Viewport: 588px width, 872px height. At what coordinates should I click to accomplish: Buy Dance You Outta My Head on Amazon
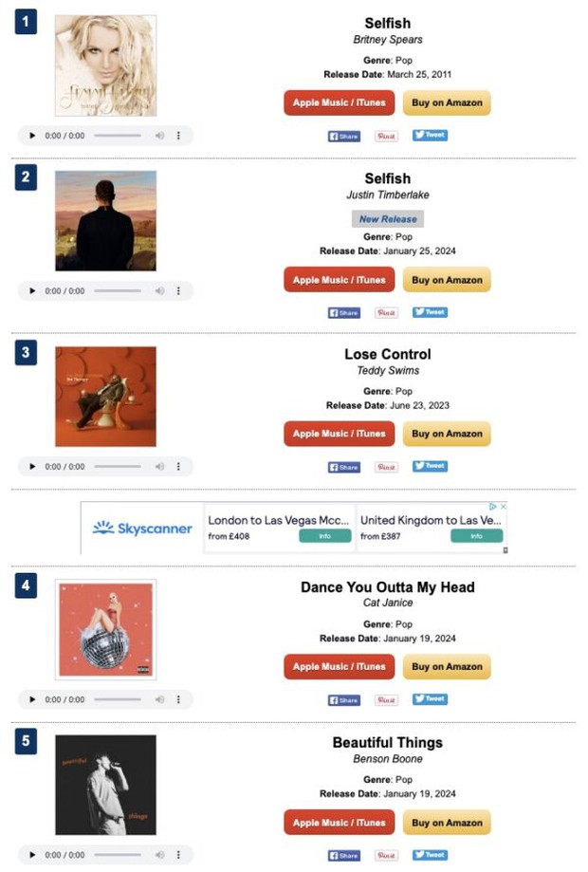coord(447,667)
